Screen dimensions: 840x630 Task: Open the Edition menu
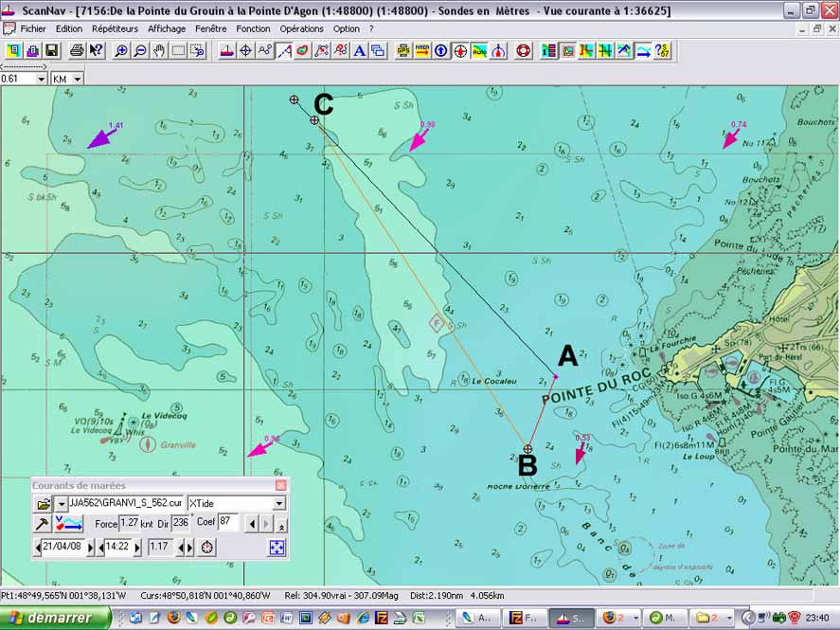pos(69,29)
